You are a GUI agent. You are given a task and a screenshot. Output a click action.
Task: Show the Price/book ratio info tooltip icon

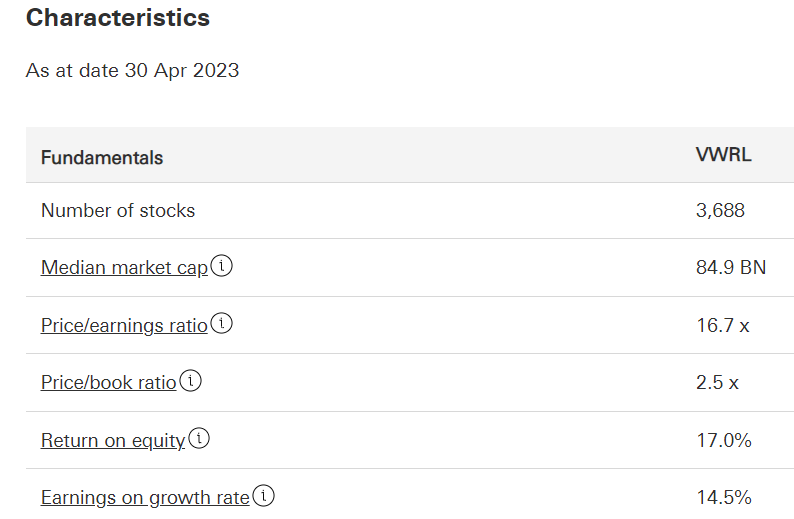pos(190,381)
